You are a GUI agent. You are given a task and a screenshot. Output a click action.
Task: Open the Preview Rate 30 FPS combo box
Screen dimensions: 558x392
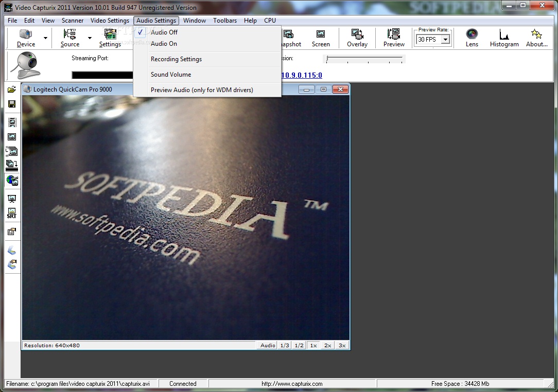point(433,40)
